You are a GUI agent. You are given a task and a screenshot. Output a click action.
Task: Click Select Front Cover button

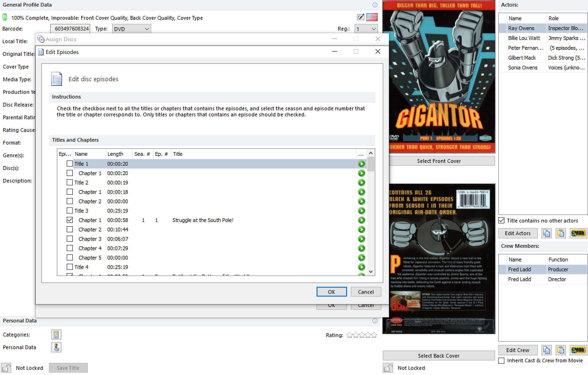[439, 161]
